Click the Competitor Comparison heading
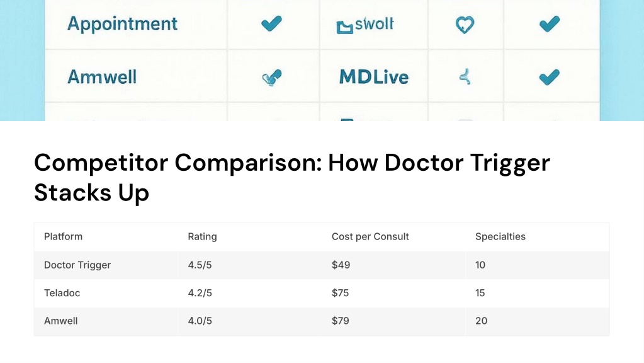Viewport: 644px width, 363px height. pyautogui.click(x=292, y=178)
